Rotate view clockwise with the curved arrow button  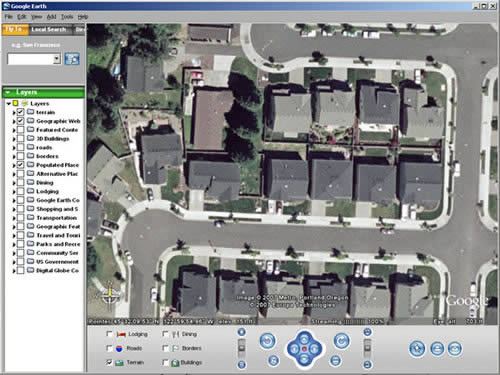[x=341, y=341]
